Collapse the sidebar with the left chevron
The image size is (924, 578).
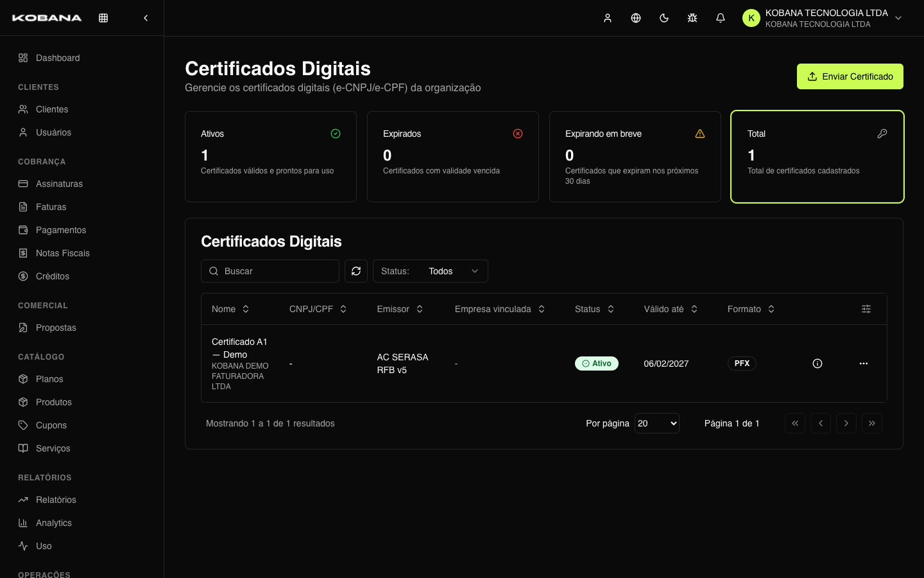pos(146,18)
